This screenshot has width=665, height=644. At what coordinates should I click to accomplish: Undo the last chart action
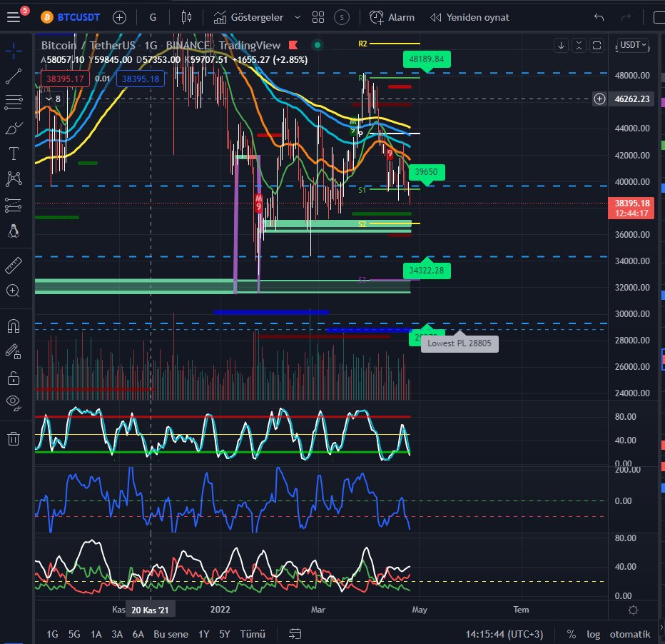click(599, 17)
